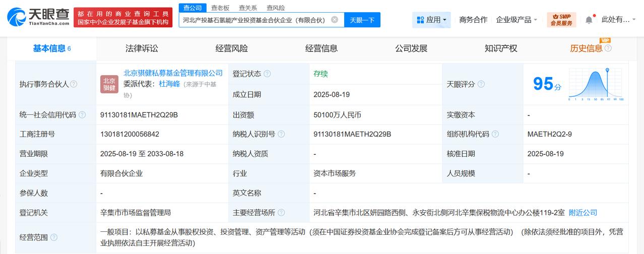Select business term 2025-08-19 至 2033-08-18
644x254 pixels.
tap(142, 154)
